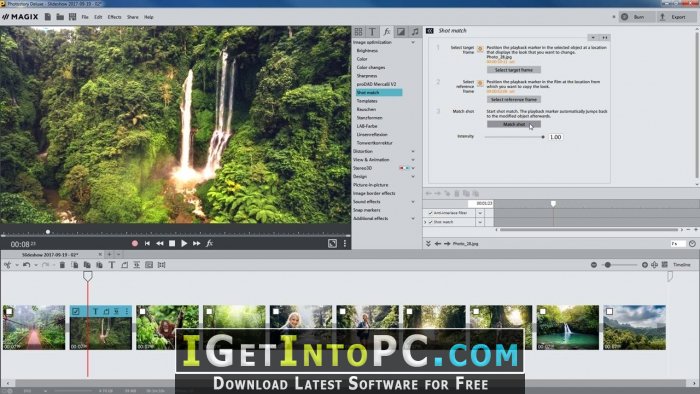Screen dimensions: 700x394
Task: Open the Title editor T icon
Action: point(372,32)
